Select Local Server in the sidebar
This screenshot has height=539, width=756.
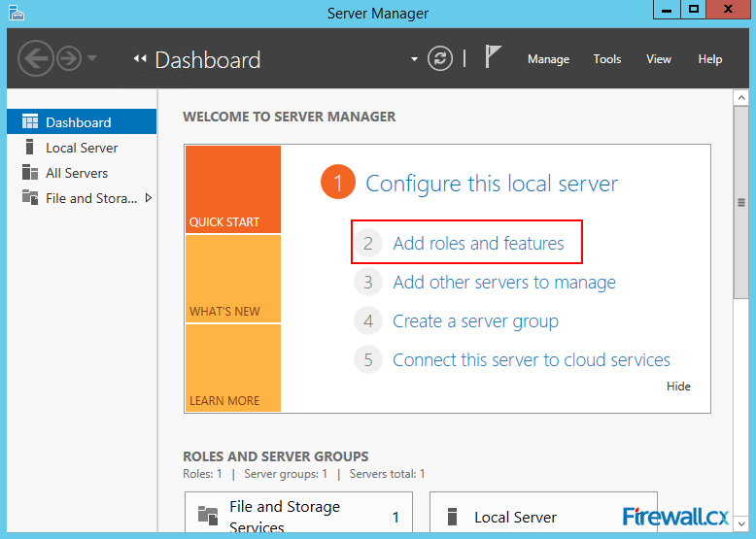pos(82,148)
